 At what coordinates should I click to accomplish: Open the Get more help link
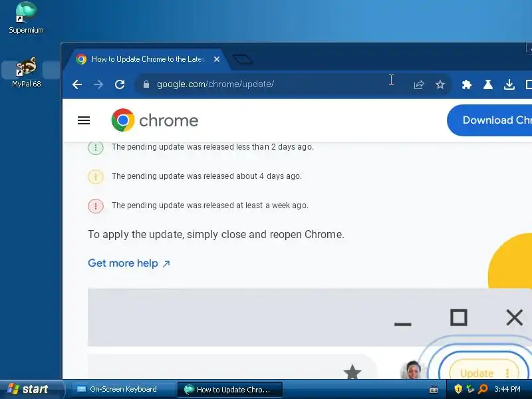coord(129,263)
